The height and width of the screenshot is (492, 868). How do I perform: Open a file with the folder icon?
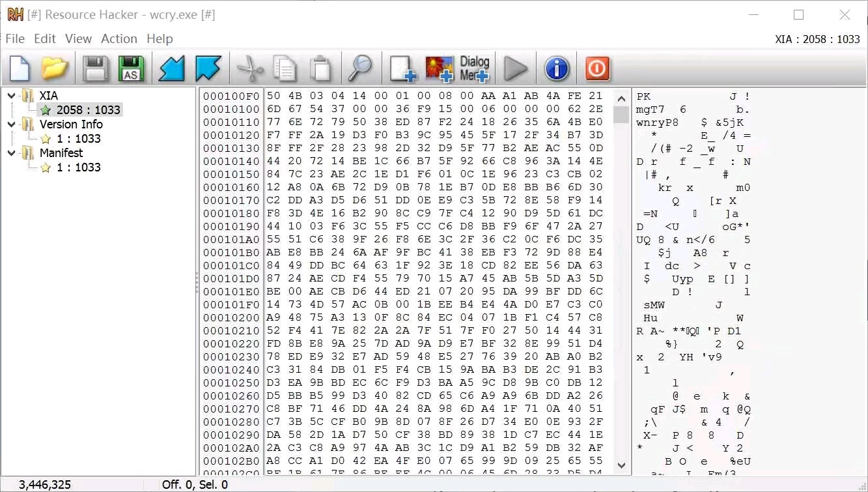[x=55, y=68]
